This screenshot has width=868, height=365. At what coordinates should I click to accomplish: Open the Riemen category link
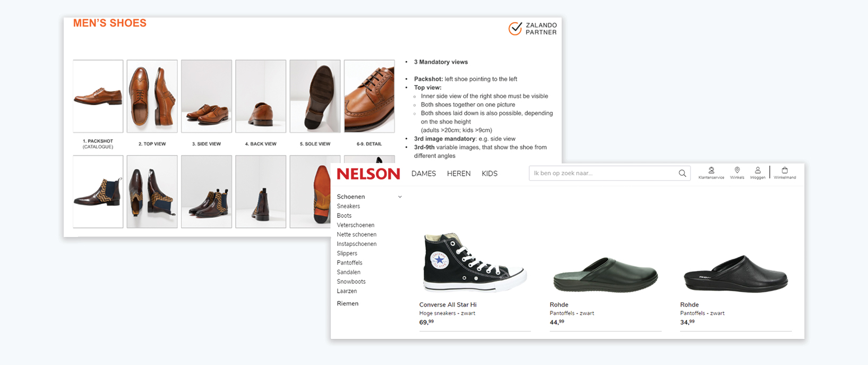click(x=348, y=304)
